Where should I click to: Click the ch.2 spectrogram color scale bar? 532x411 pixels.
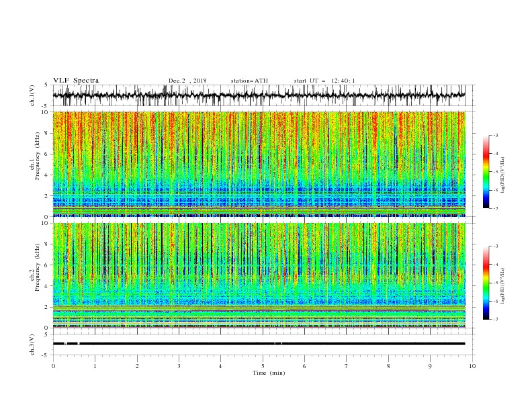(x=486, y=283)
